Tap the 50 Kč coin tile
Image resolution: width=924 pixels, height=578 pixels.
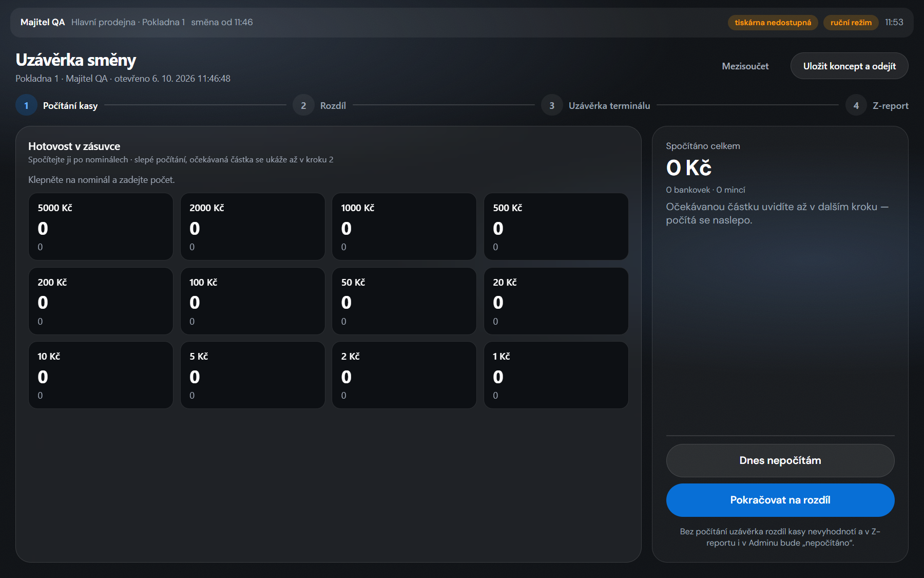404,301
